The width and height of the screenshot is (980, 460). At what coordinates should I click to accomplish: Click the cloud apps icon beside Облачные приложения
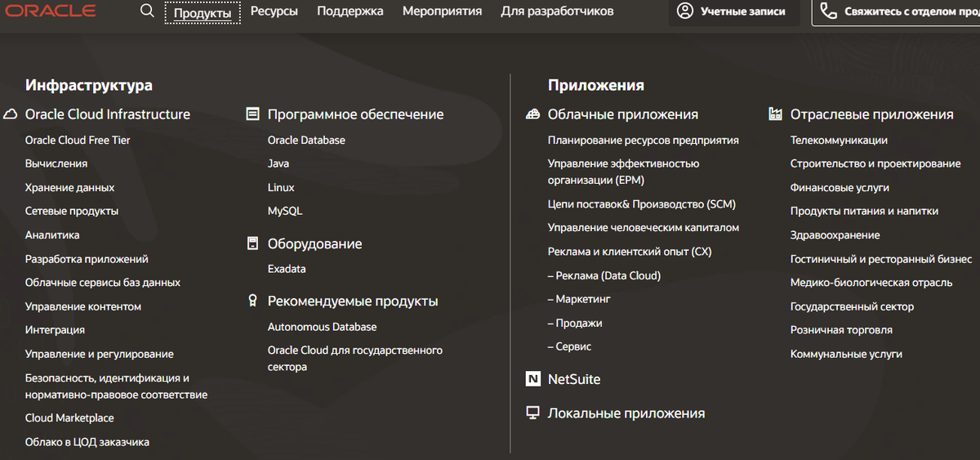coord(532,114)
